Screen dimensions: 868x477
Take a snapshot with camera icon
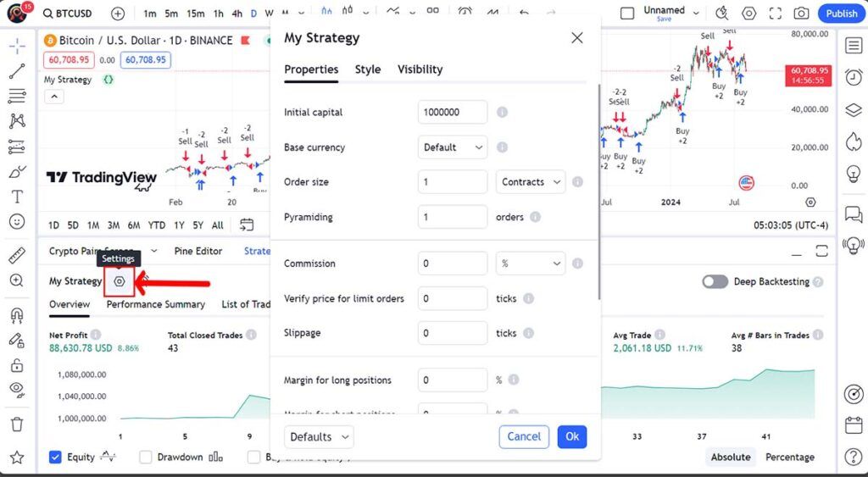point(801,14)
